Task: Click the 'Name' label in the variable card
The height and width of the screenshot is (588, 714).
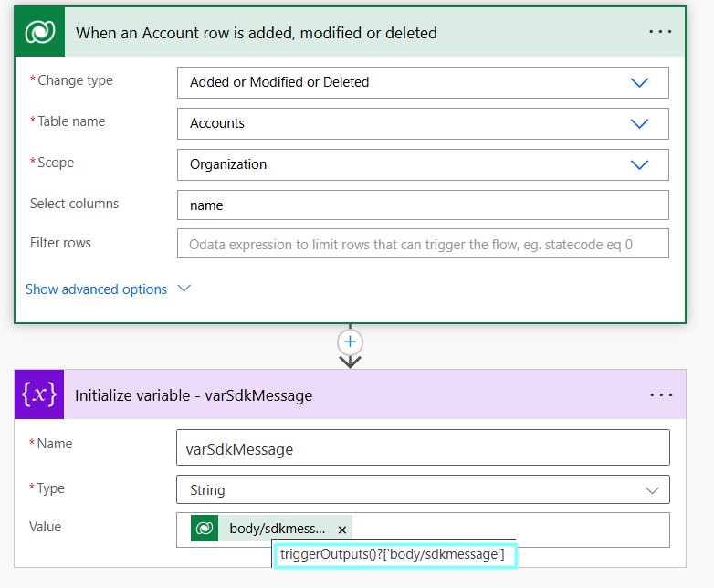Action: (x=55, y=443)
